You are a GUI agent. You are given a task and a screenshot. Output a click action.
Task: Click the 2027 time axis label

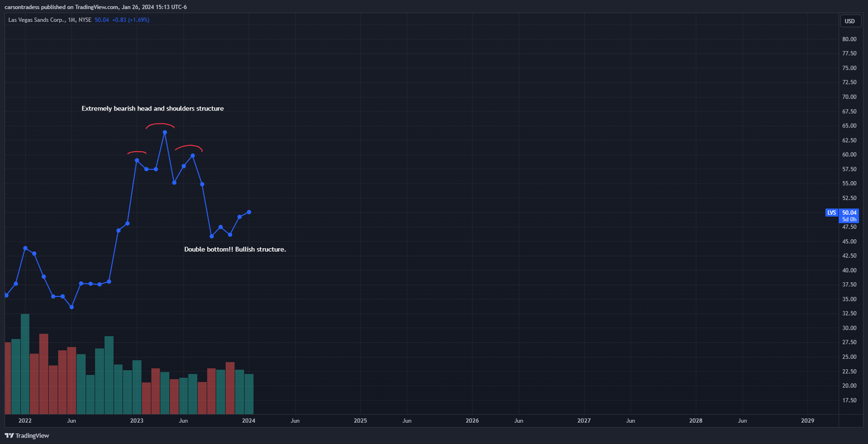tap(584, 421)
